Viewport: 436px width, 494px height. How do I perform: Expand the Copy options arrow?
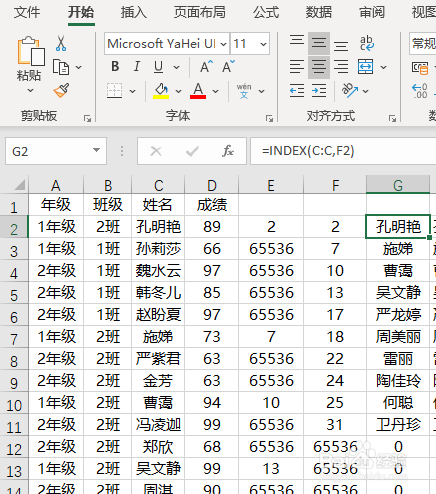[79, 67]
